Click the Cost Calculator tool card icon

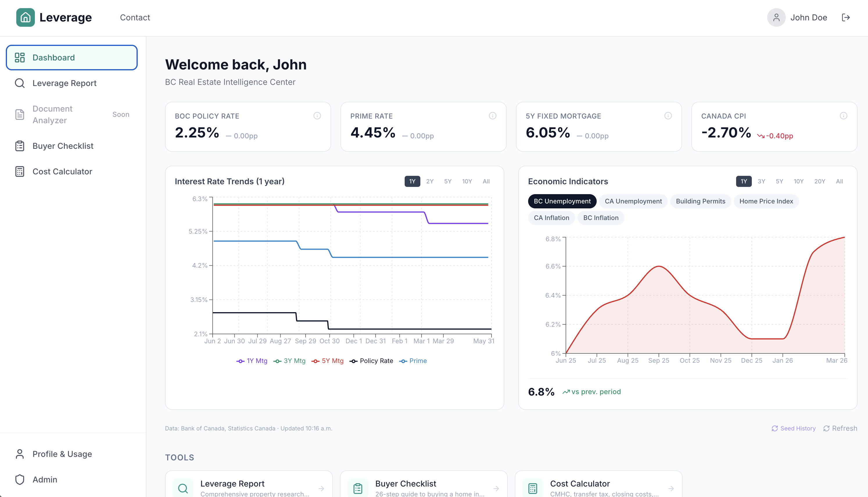click(533, 489)
